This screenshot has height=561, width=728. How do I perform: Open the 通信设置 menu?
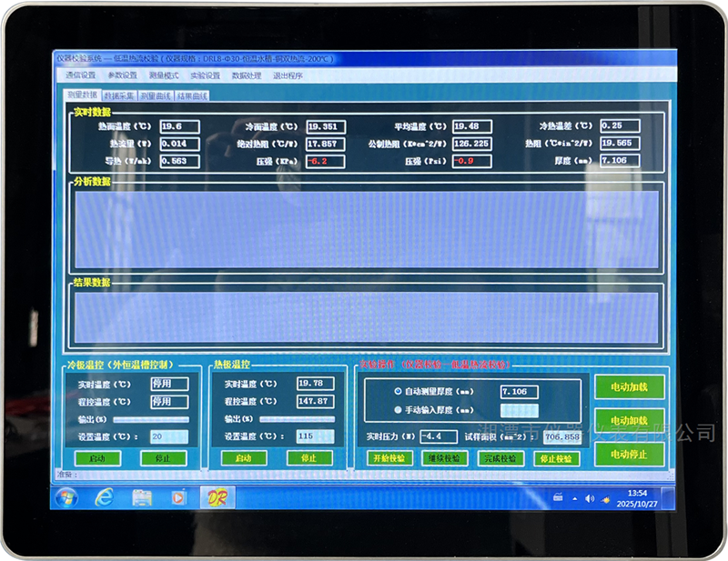pyautogui.click(x=80, y=75)
